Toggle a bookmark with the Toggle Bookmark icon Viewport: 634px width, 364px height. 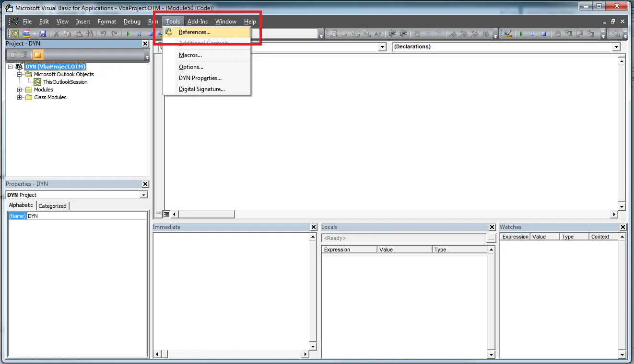pos(453,34)
